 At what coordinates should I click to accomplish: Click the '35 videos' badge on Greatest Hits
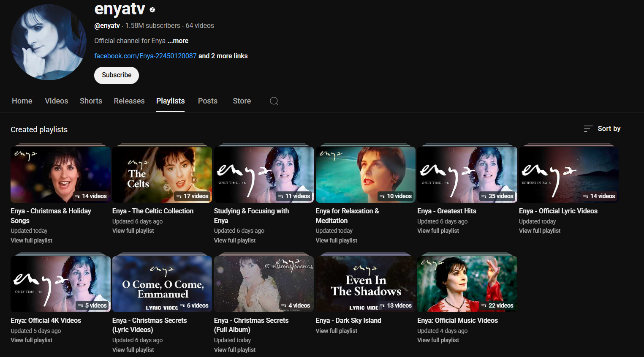click(x=497, y=196)
